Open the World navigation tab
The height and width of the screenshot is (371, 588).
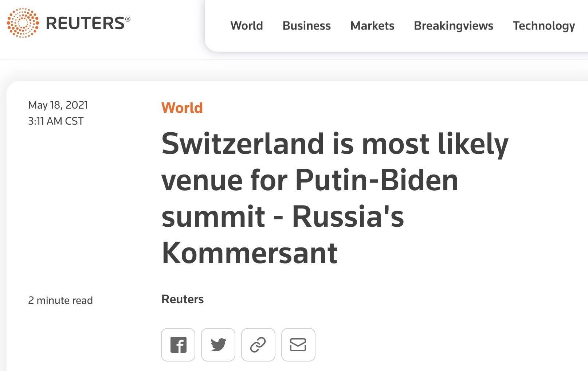coord(247,26)
